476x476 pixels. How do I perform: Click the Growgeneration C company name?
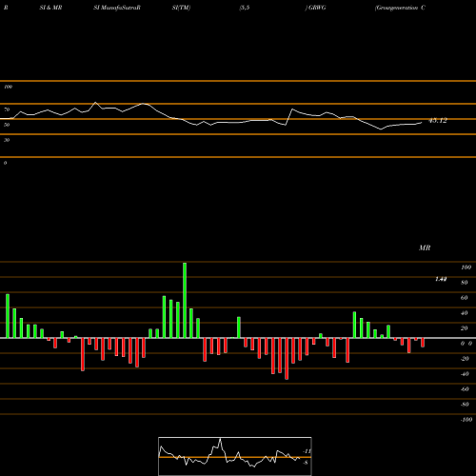400,8
